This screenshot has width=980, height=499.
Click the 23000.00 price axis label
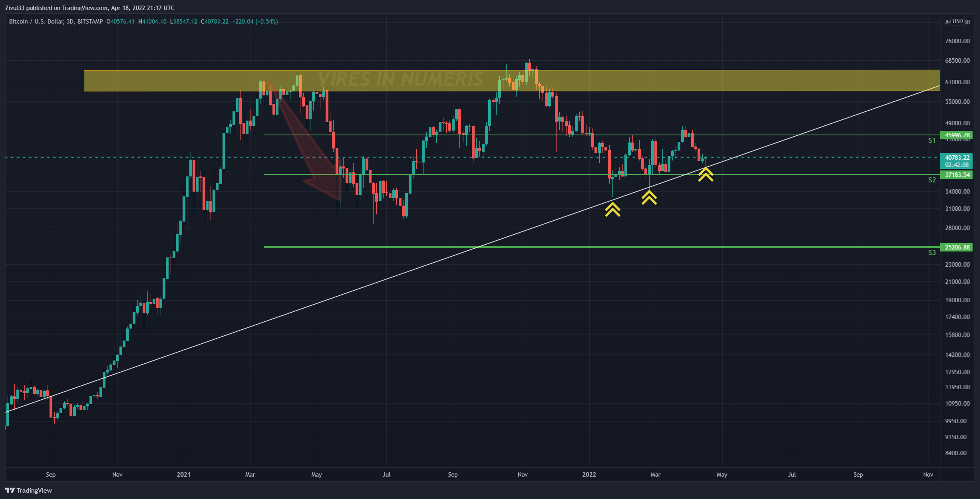pyautogui.click(x=957, y=265)
